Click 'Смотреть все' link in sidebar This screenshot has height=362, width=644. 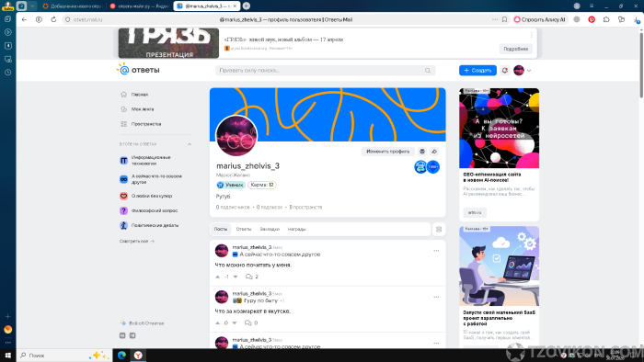click(x=137, y=241)
